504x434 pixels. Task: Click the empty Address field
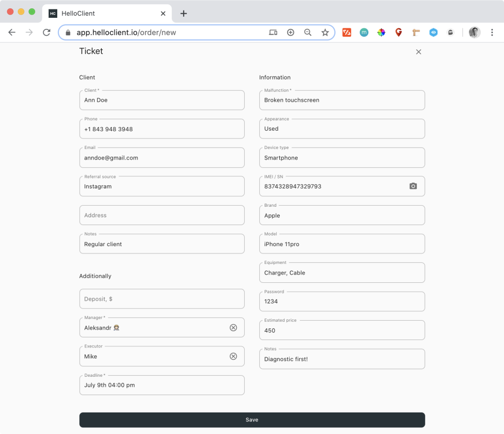162,215
